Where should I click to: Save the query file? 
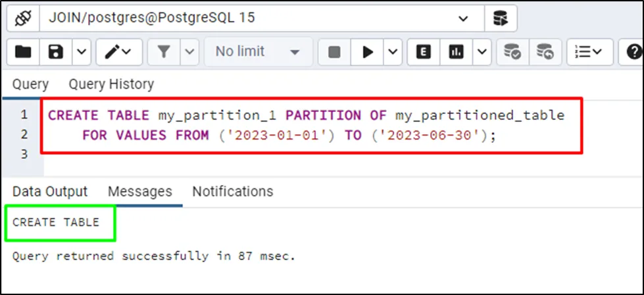(x=56, y=52)
